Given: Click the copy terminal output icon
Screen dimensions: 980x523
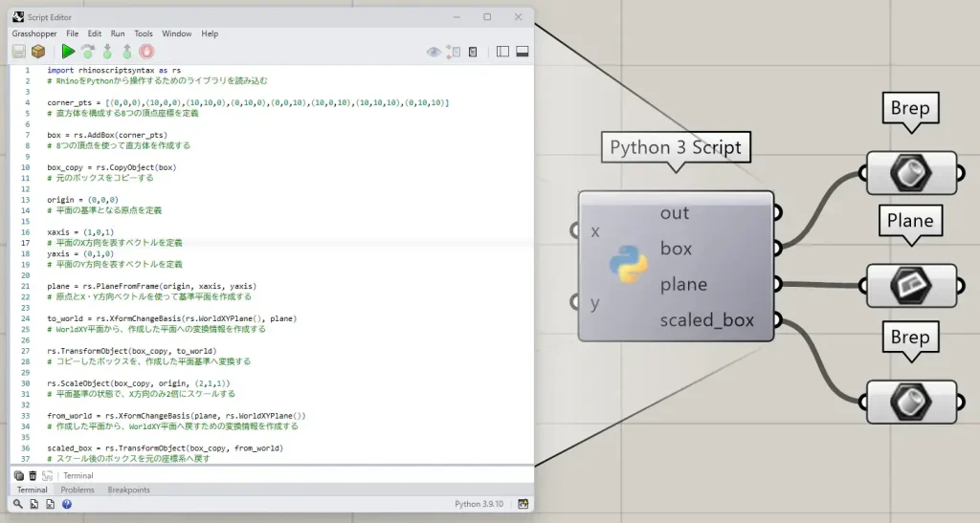Looking at the screenshot, I should click(x=19, y=475).
